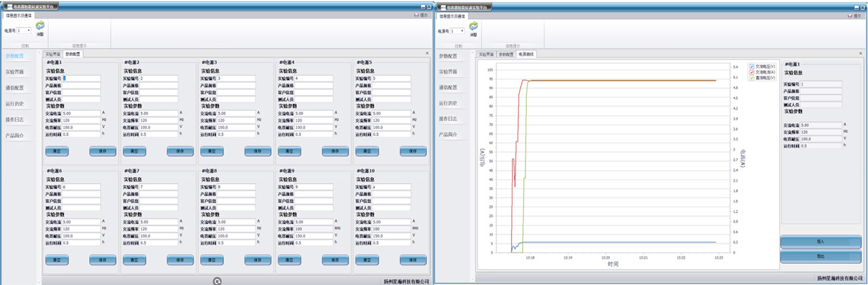Toggle the 交流电流(A) series checkbox
Viewport: 868px width, 285px height.
click(x=752, y=72)
